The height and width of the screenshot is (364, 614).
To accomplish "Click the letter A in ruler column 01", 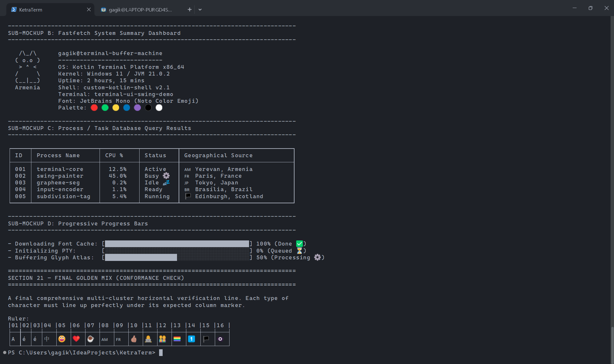I will coord(13,339).
